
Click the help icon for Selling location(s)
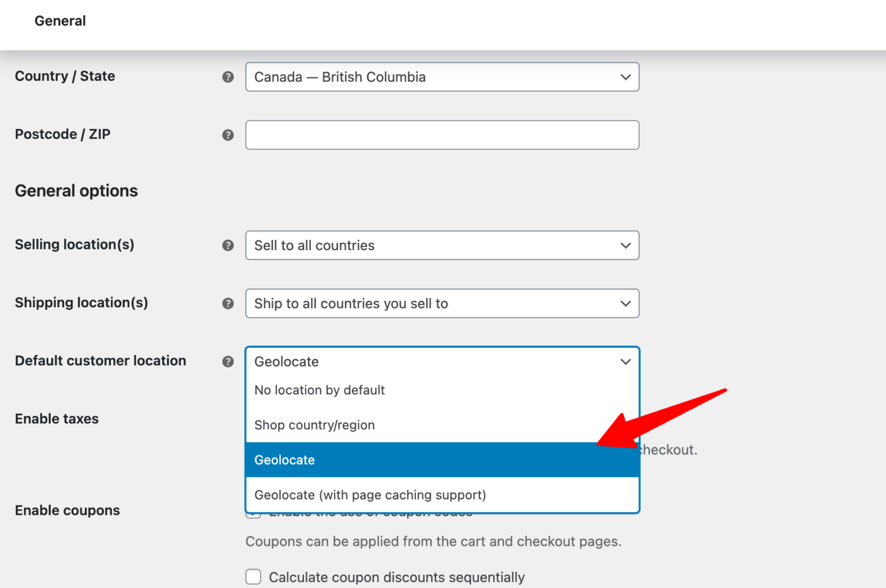click(228, 245)
